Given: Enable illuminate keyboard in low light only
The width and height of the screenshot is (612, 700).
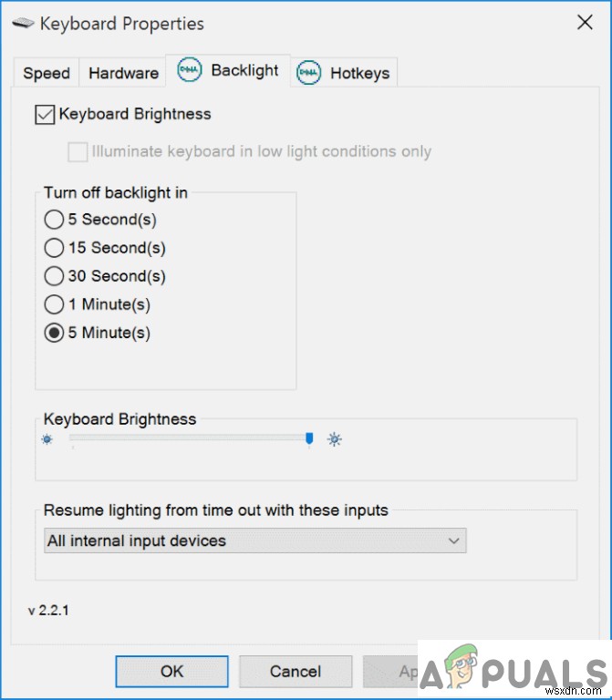Looking at the screenshot, I should coord(78,151).
